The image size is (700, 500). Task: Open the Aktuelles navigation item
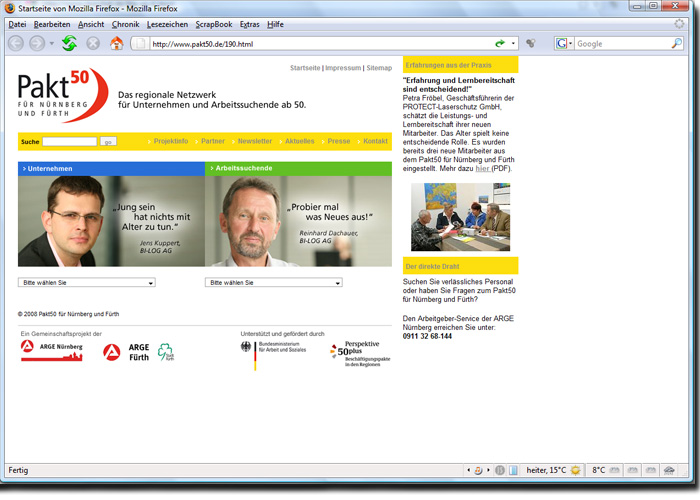click(300, 141)
